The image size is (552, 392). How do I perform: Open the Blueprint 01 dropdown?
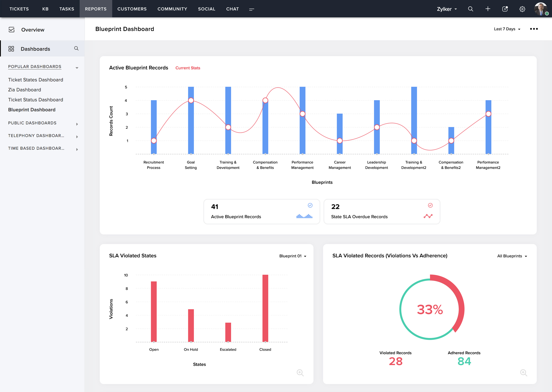(293, 256)
